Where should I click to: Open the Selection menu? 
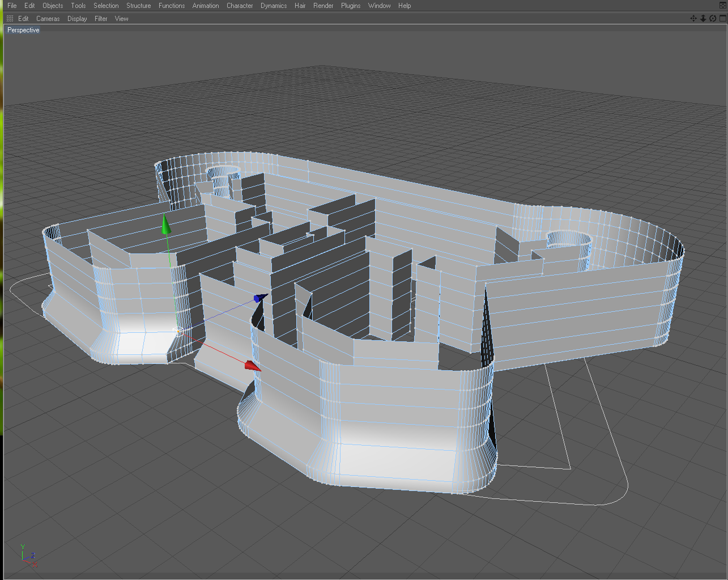click(x=106, y=6)
